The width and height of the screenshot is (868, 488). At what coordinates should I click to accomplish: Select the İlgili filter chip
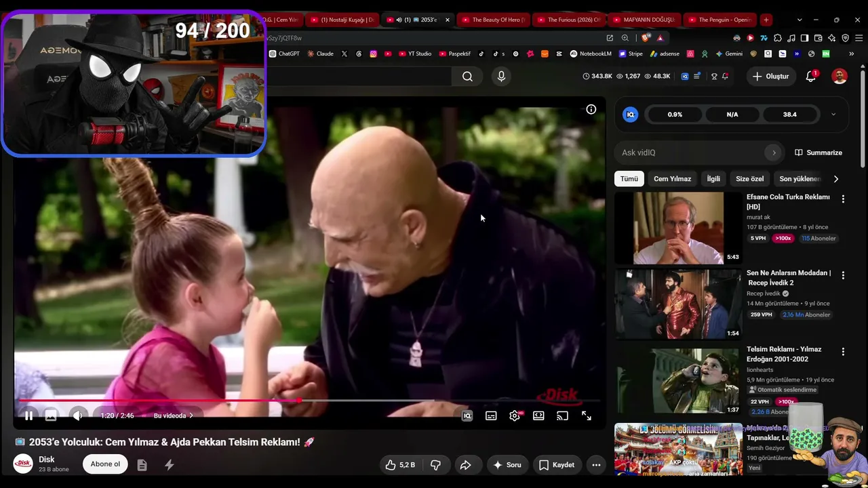713,179
